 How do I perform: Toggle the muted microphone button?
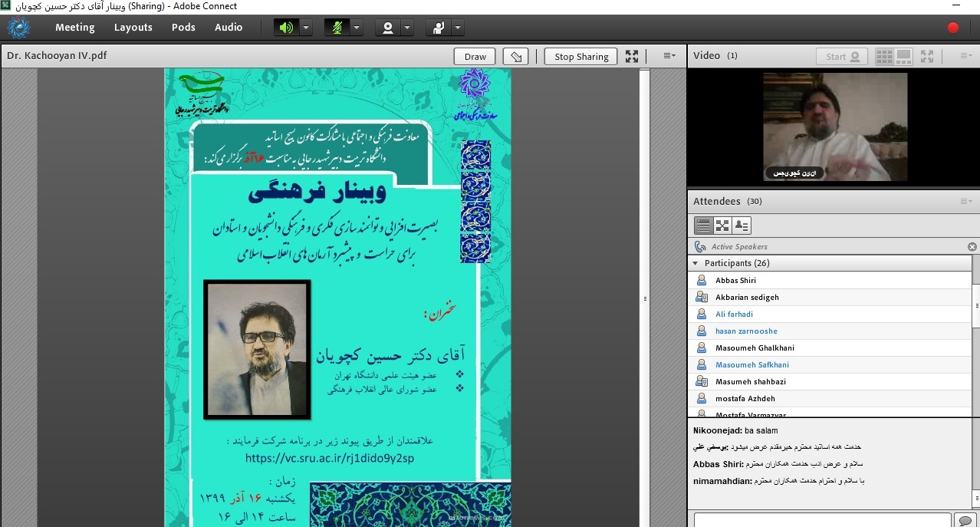coord(337,28)
